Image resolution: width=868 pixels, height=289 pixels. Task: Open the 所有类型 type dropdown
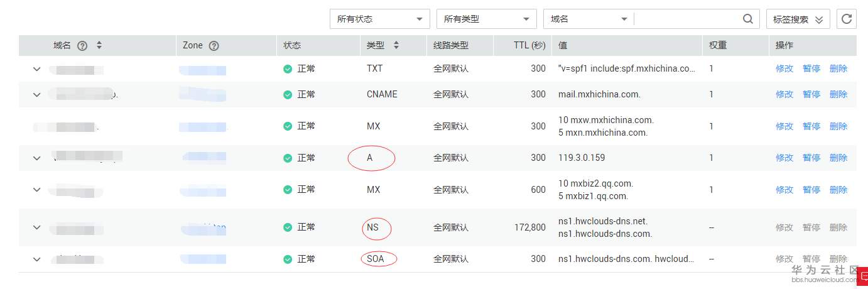pyautogui.click(x=486, y=19)
